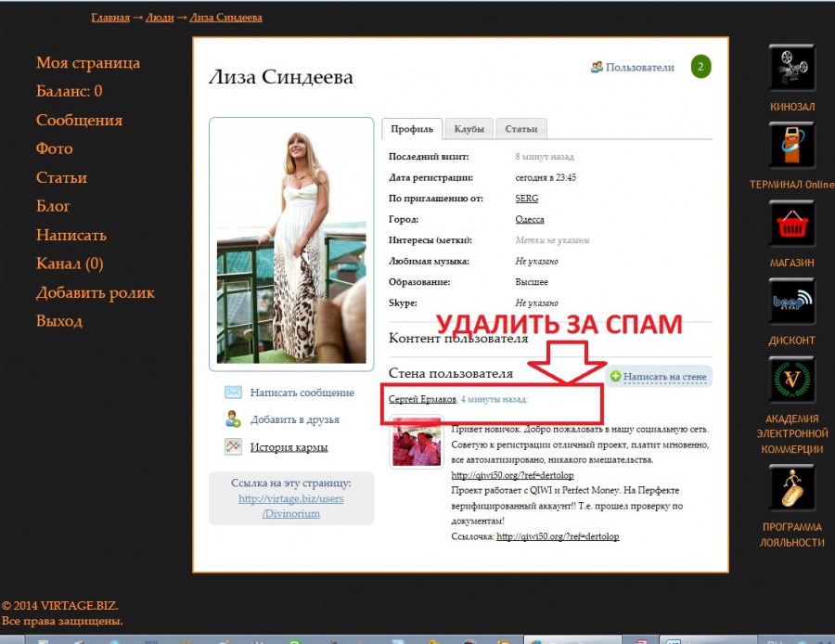
Task: Open the Магазин shopping basket icon
Action: point(791,224)
